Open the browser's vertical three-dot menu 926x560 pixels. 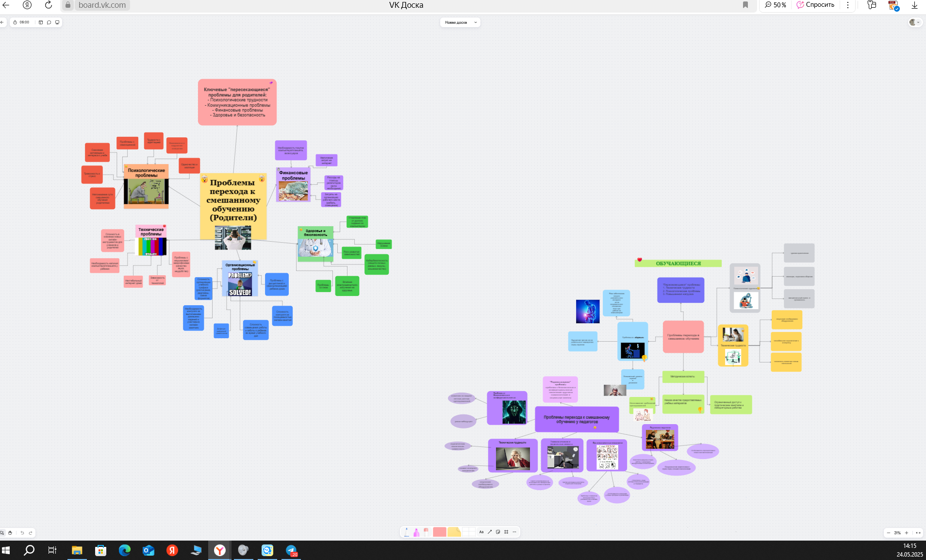(848, 5)
